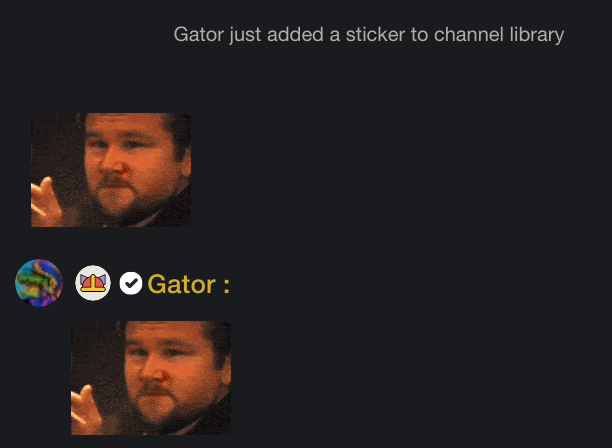Click Gator's colorful circular avatar
This screenshot has height=448, width=612.
click(39, 283)
